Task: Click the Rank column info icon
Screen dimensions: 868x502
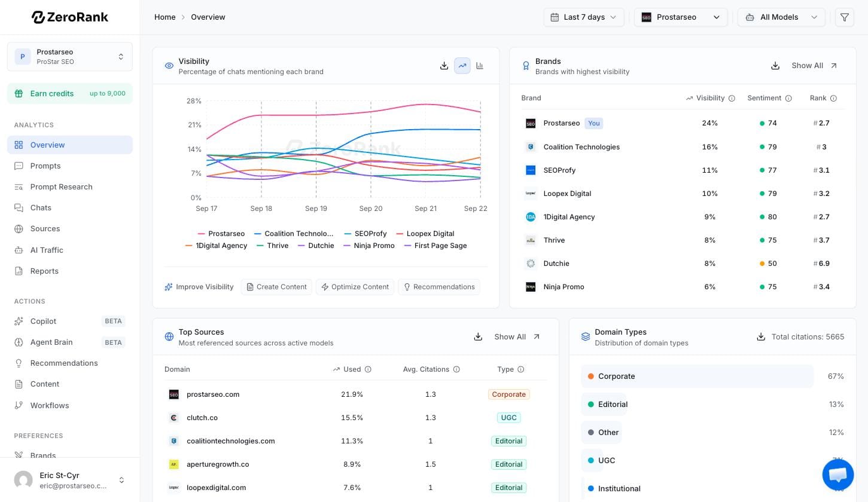Action: 833,98
